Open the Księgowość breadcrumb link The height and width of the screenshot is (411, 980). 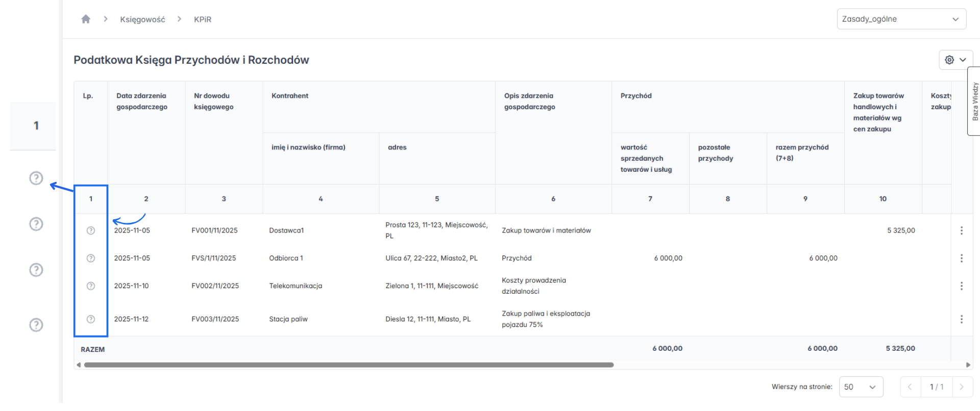tap(142, 19)
